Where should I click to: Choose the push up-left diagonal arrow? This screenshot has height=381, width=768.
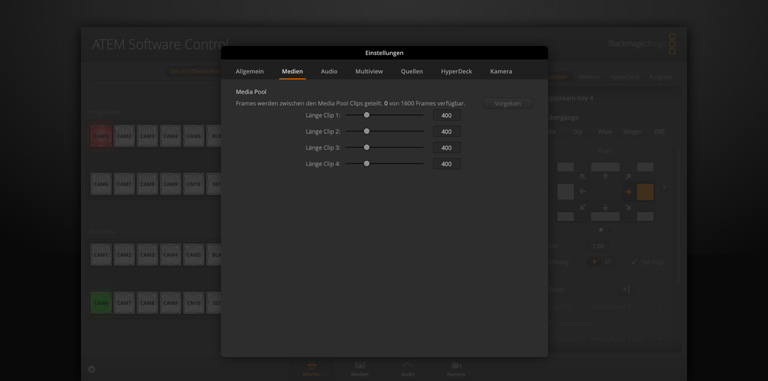(x=582, y=176)
